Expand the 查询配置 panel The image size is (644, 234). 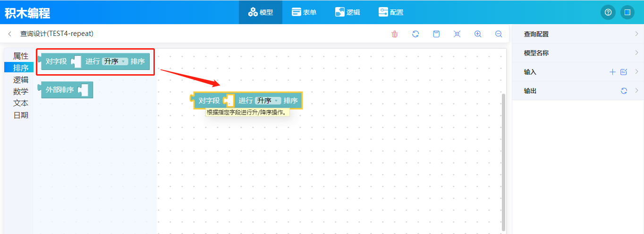pos(578,34)
